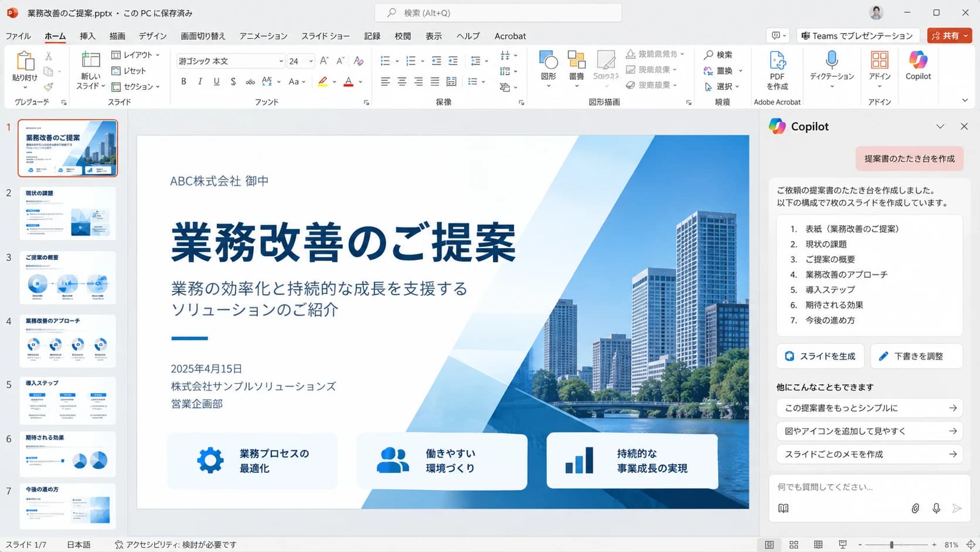
Task: Select slide 4 thumbnail
Action: click(x=67, y=341)
